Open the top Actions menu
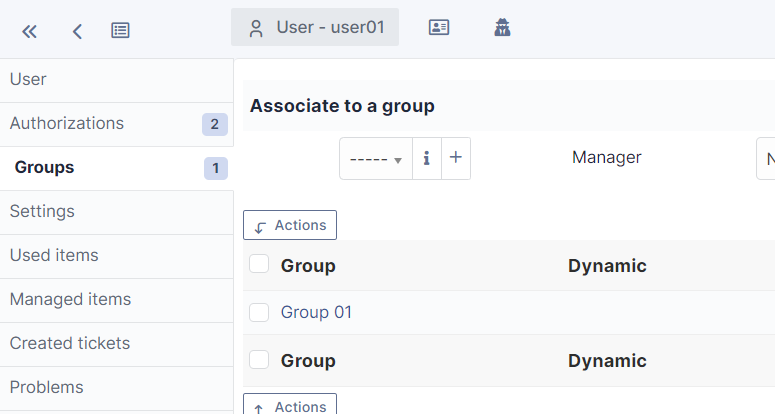 [290, 225]
